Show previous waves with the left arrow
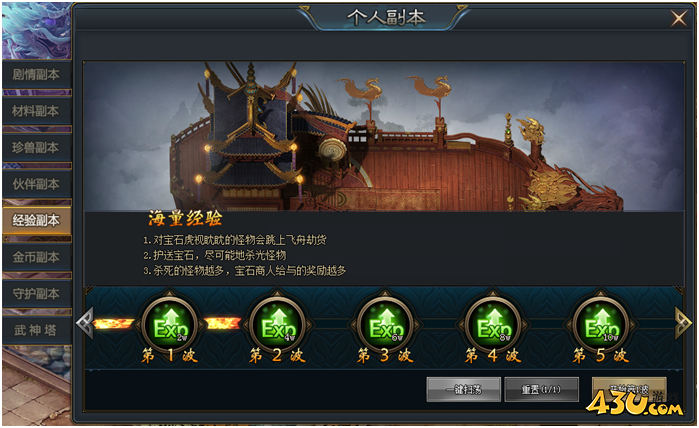The image size is (699, 428). [x=85, y=323]
